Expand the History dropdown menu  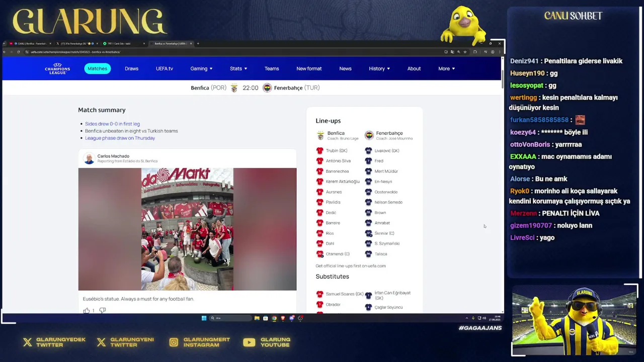[379, 68]
